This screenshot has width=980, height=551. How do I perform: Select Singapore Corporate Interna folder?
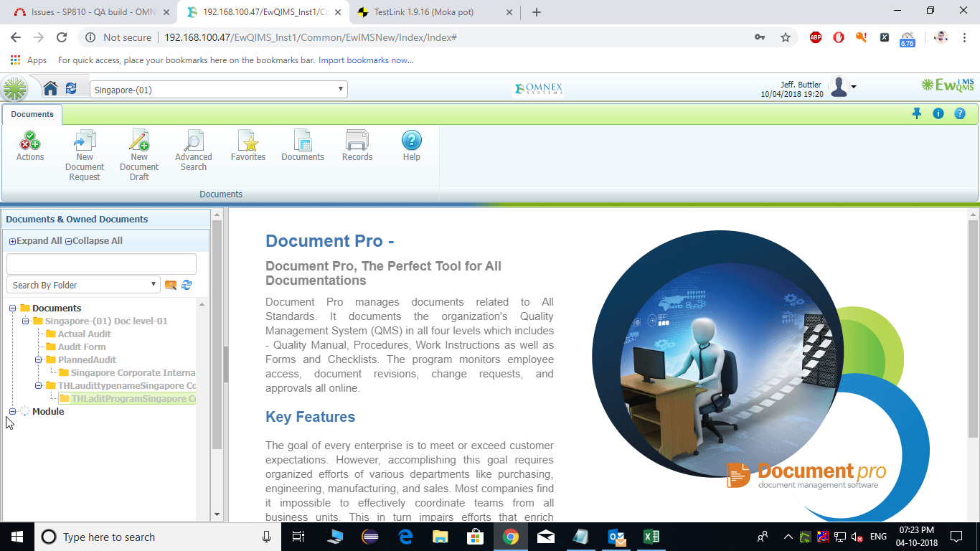coord(133,372)
